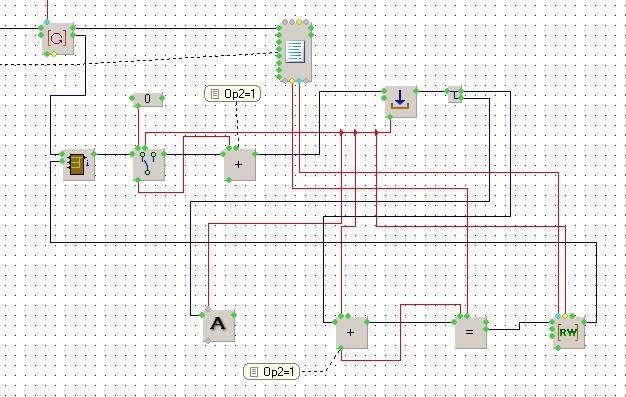This screenshot has height=397, width=626.
Task: Select the lower plus adder block
Action: click(x=351, y=333)
